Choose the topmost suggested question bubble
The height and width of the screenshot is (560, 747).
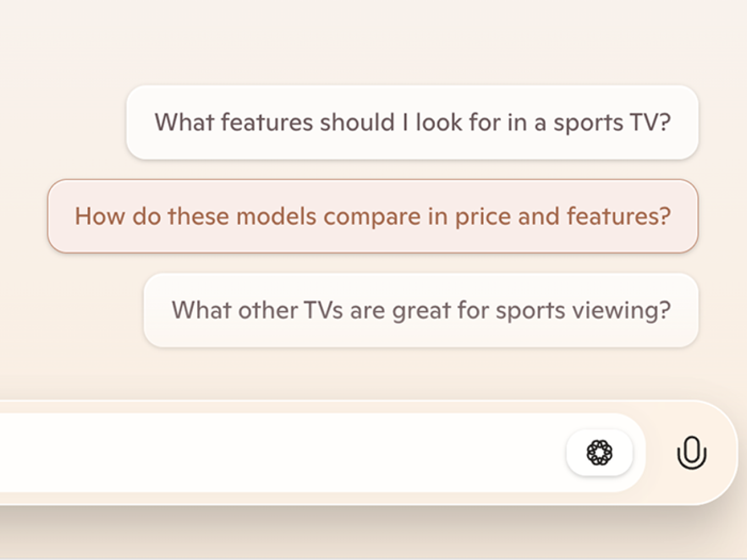coord(412,123)
